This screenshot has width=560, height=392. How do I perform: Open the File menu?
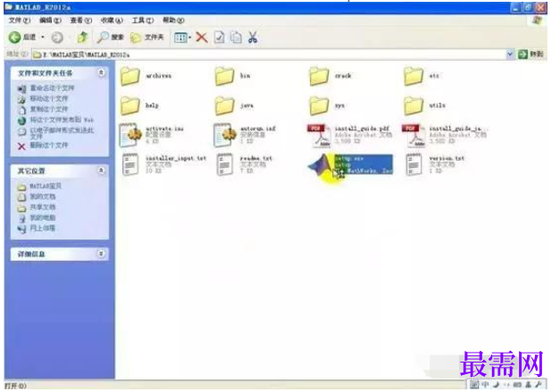point(20,21)
